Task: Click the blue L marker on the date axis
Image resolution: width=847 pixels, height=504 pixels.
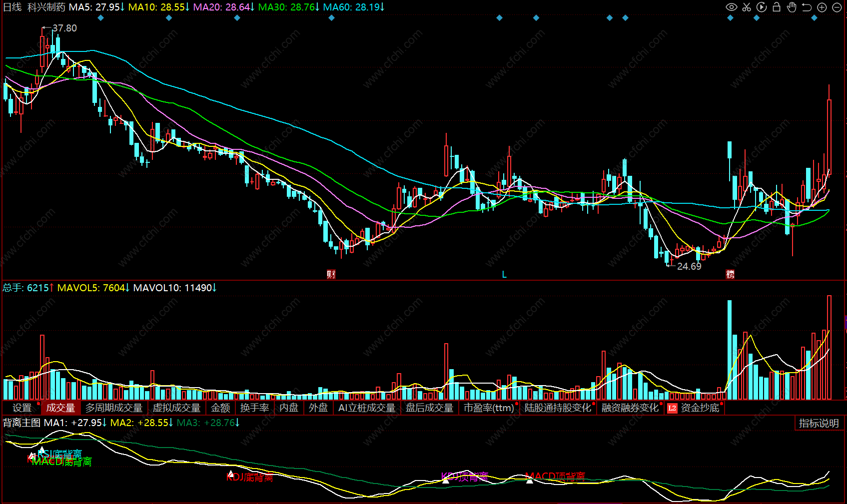Action: coord(504,274)
